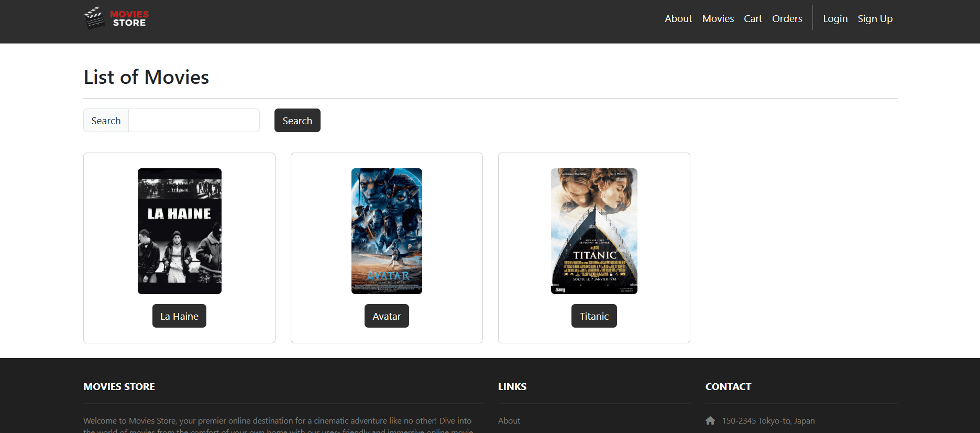Image resolution: width=980 pixels, height=433 pixels.
Task: Click the '150-2345 Tokyo-to, Japan' address text
Action: click(768, 420)
